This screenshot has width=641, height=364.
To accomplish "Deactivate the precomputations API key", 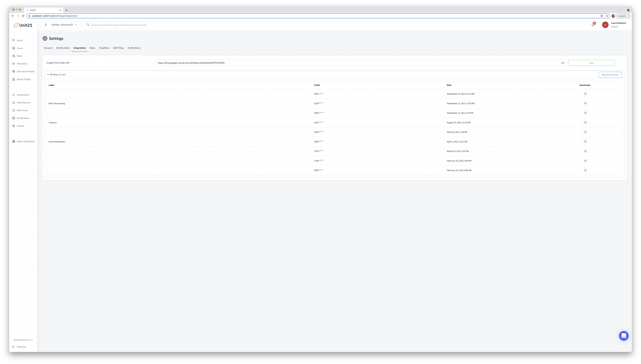I will tap(585, 142).
